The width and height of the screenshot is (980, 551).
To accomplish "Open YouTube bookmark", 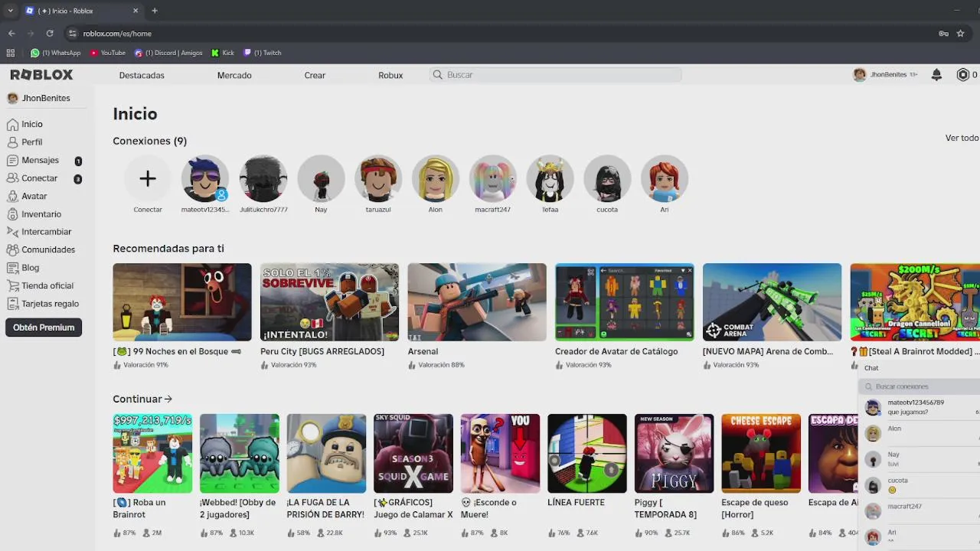I will (107, 53).
